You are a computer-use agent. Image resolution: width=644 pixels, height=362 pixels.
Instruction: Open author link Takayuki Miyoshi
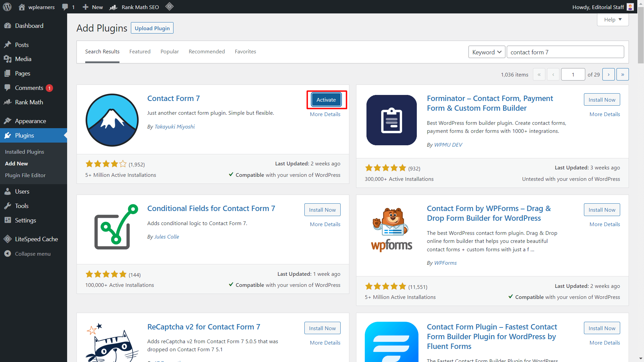[175, 127]
